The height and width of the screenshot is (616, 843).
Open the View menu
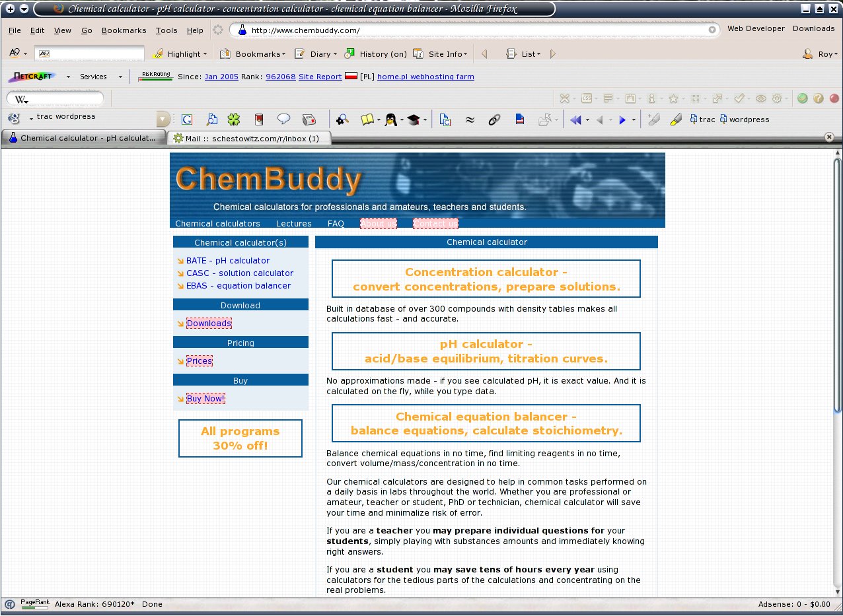[63, 30]
